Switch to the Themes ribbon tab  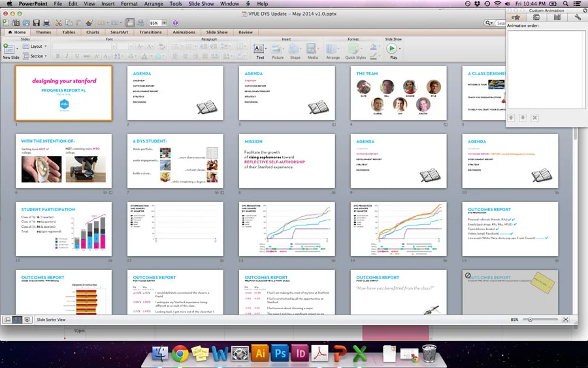43,32
